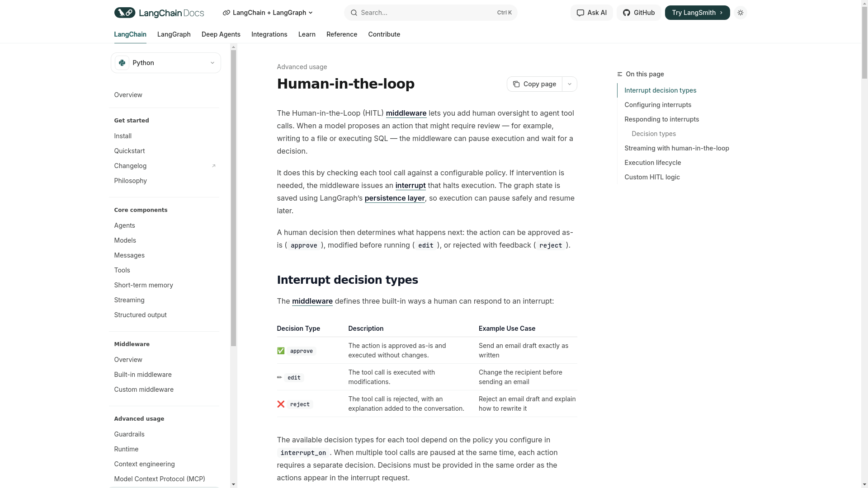
Task: Click the external arrow icon beside Changelog
Action: point(214,166)
